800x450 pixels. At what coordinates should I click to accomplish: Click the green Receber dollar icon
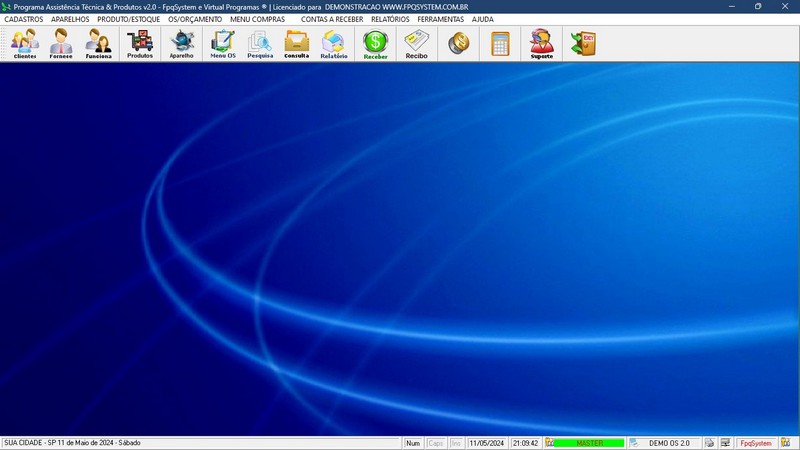tap(376, 44)
